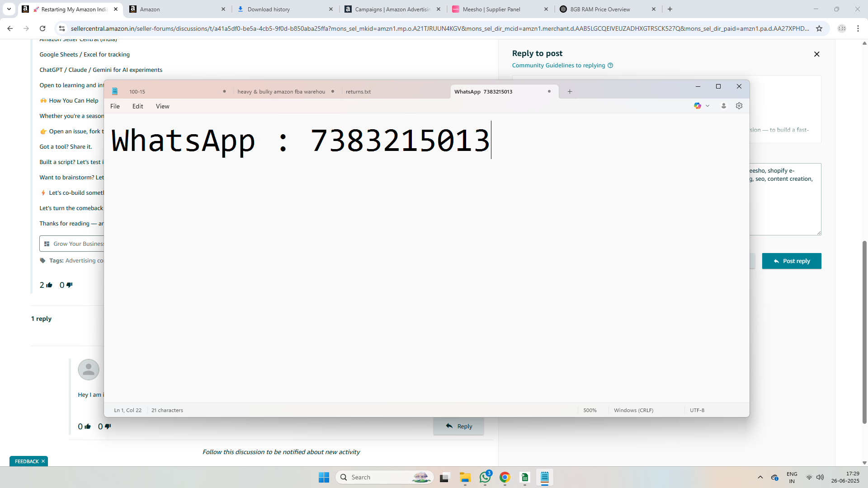The image size is (868, 488).
Task: Open a new Chrome tab
Action: 670,9
